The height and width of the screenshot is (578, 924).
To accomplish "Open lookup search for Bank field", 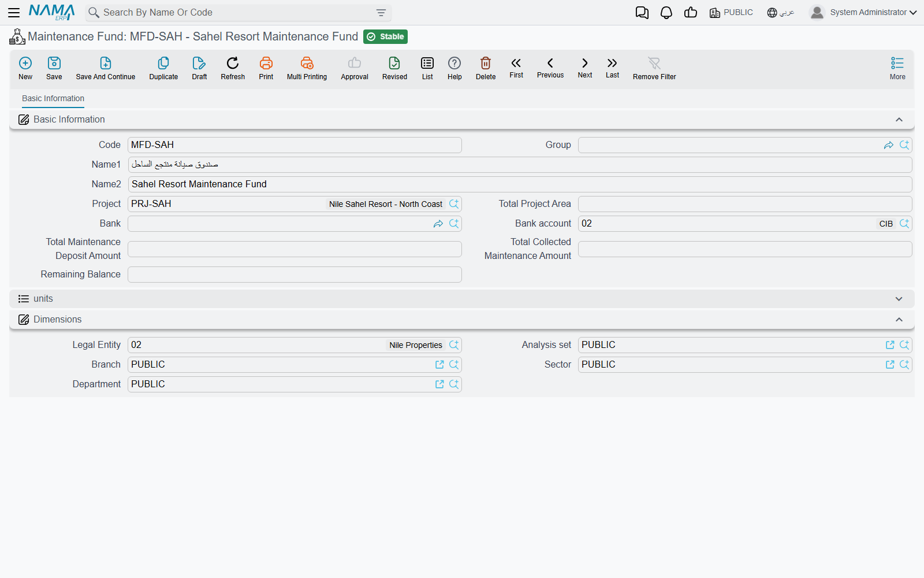I will tap(454, 224).
